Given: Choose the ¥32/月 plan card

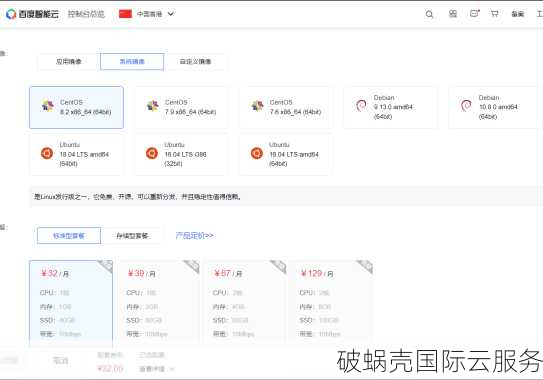Looking at the screenshot, I should [x=71, y=303].
